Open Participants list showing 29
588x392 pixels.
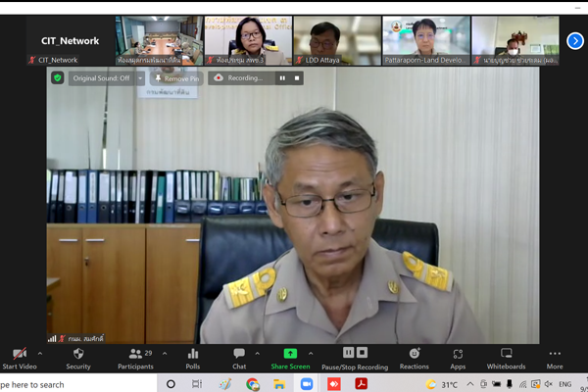point(135,359)
